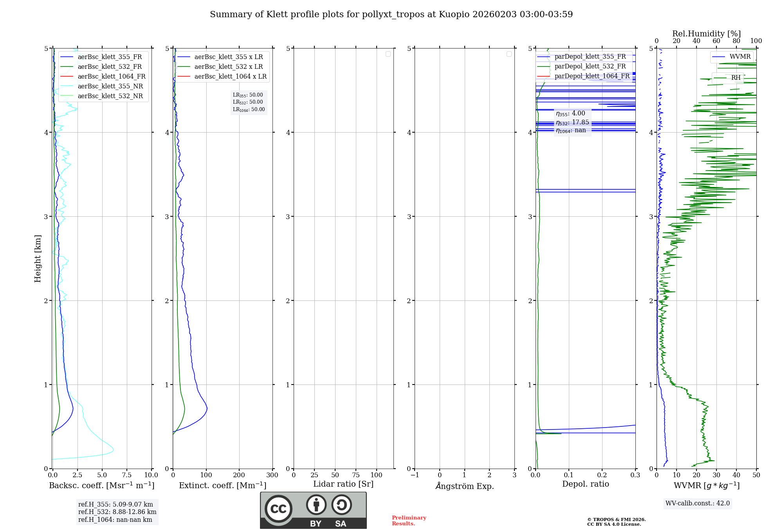Click the cyan aerBsc_klett_355_NR legend entry
This screenshot has height=532, width=783.
(x=110, y=86)
